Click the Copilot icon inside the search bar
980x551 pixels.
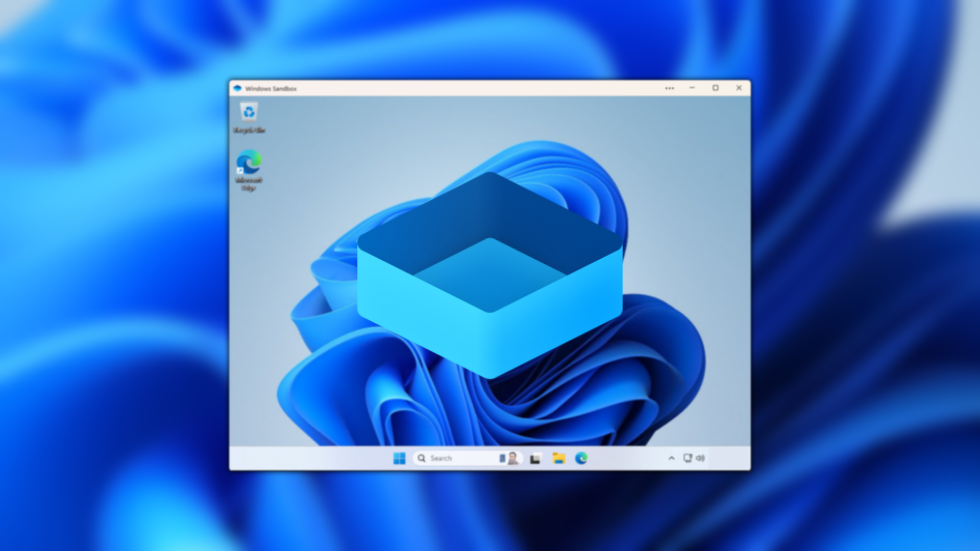[503, 458]
